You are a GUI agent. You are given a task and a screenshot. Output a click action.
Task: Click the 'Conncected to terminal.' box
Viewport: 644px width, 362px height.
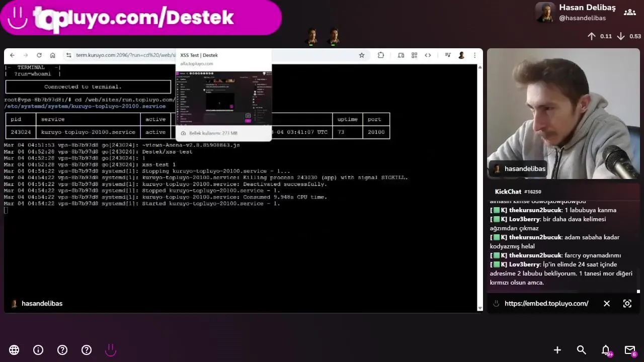(x=88, y=87)
